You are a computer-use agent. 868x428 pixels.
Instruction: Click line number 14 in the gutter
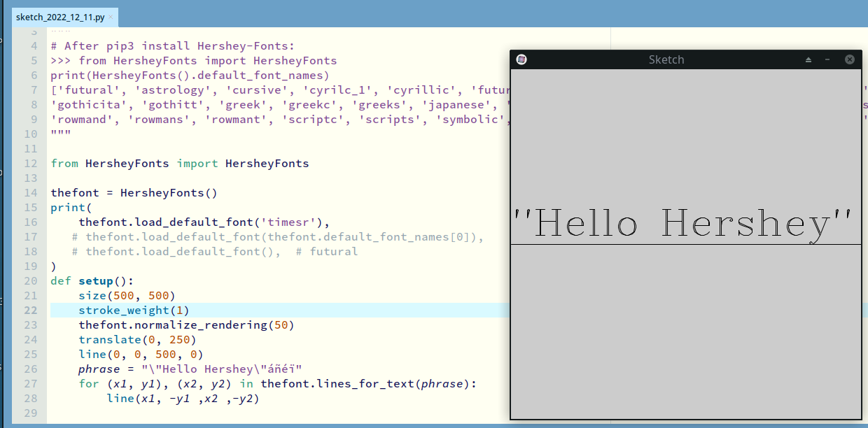pos(31,193)
